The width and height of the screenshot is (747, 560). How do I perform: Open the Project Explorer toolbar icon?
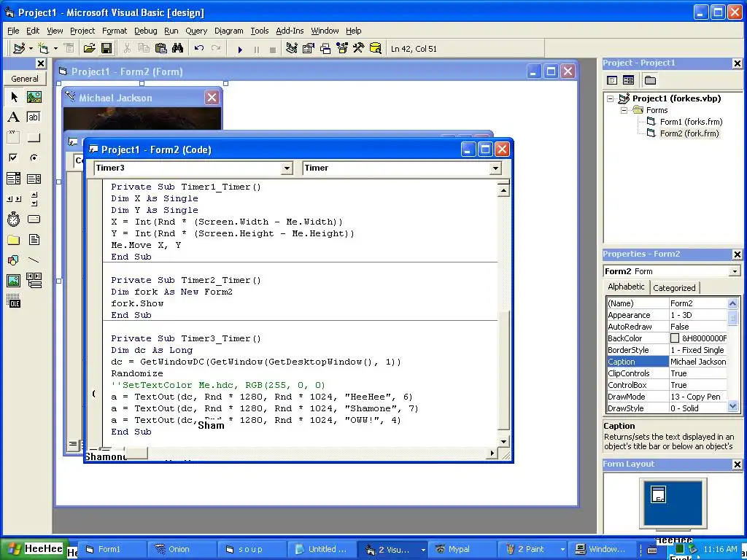[x=292, y=49]
